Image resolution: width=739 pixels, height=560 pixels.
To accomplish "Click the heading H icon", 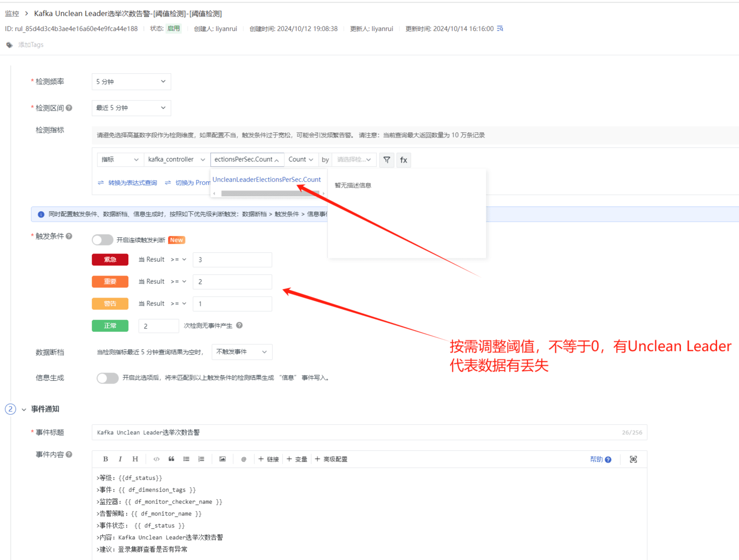I will point(135,459).
